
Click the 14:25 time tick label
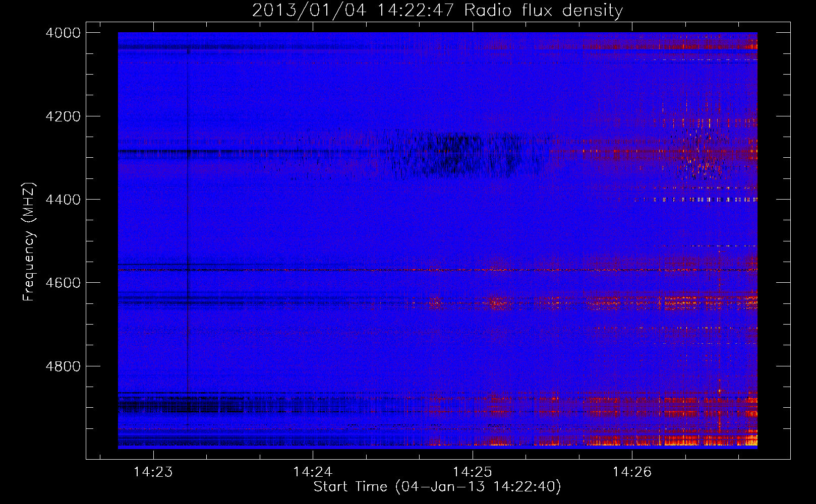click(472, 472)
